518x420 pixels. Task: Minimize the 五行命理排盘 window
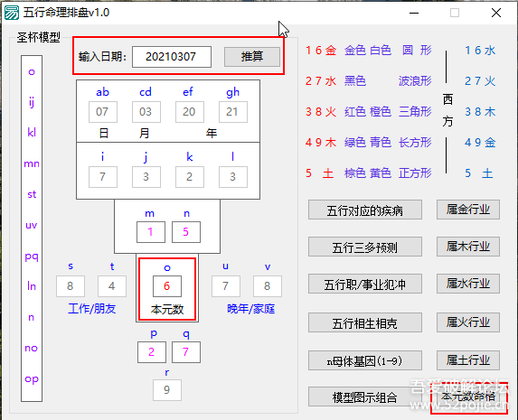tap(414, 13)
